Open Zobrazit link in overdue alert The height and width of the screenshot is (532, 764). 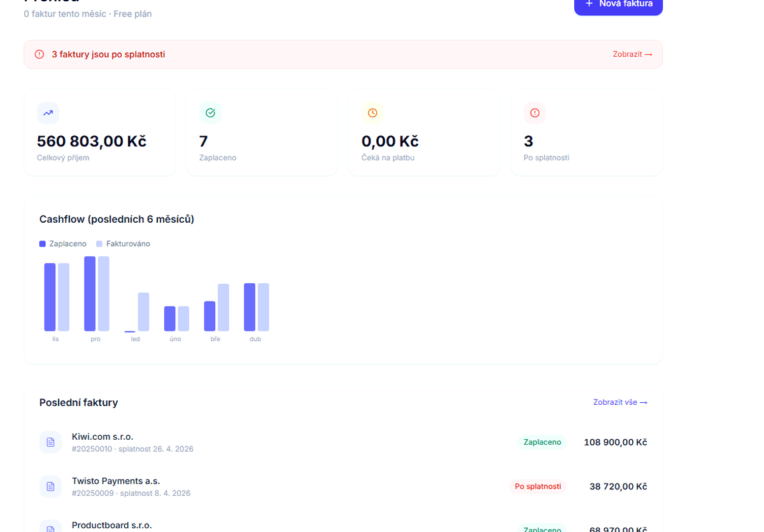[632, 54]
